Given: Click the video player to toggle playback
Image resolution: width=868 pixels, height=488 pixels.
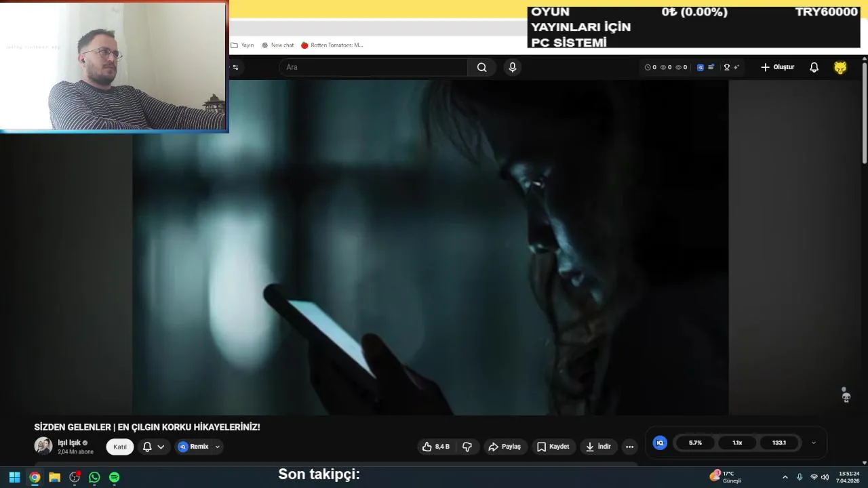Looking at the screenshot, I should (x=430, y=247).
